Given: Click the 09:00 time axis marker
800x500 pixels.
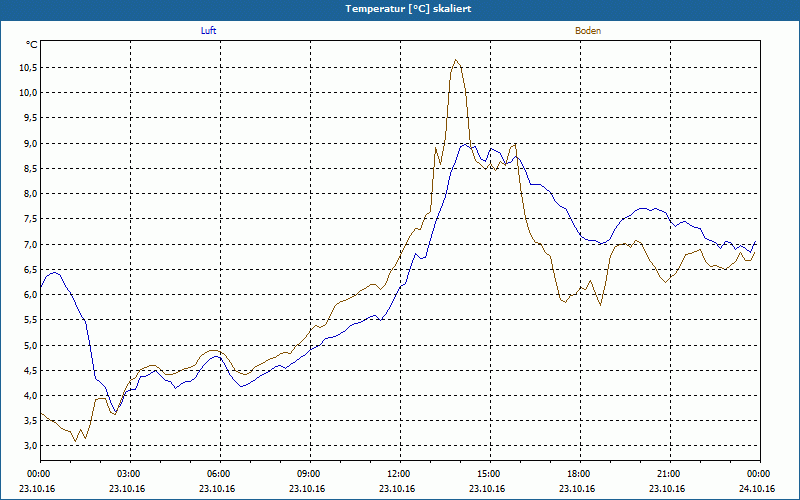Looking at the screenshot, I should pyautogui.click(x=310, y=474).
